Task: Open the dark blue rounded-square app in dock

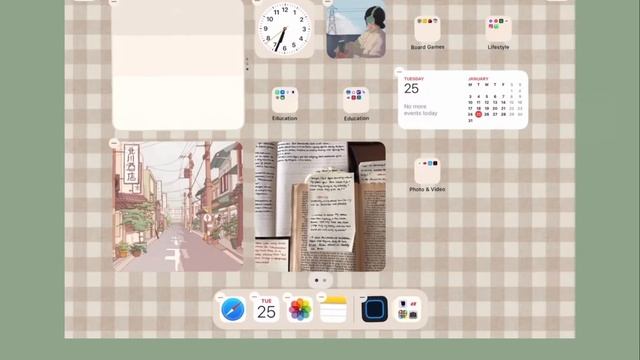Action: tap(374, 309)
